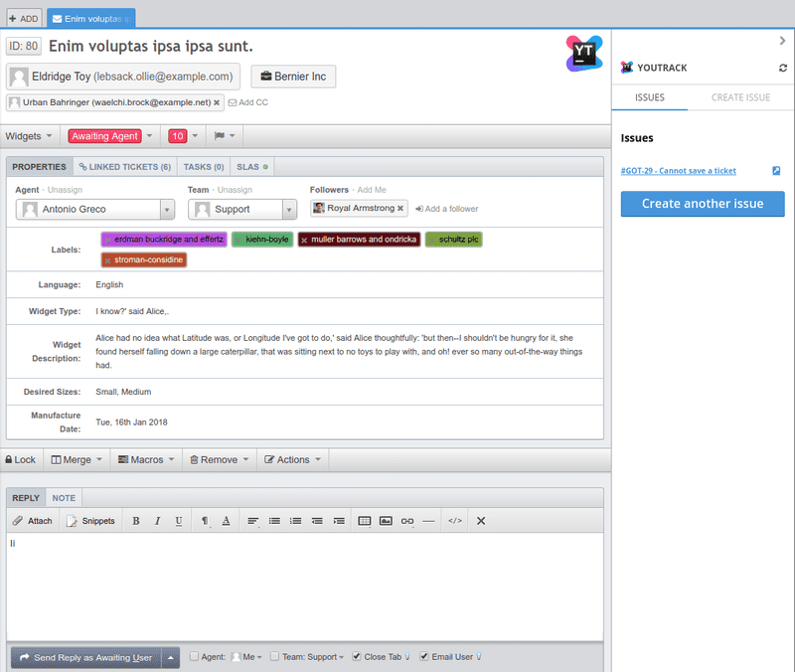Open the text color picker in the editor
The width and height of the screenshot is (795, 672).
click(x=226, y=520)
